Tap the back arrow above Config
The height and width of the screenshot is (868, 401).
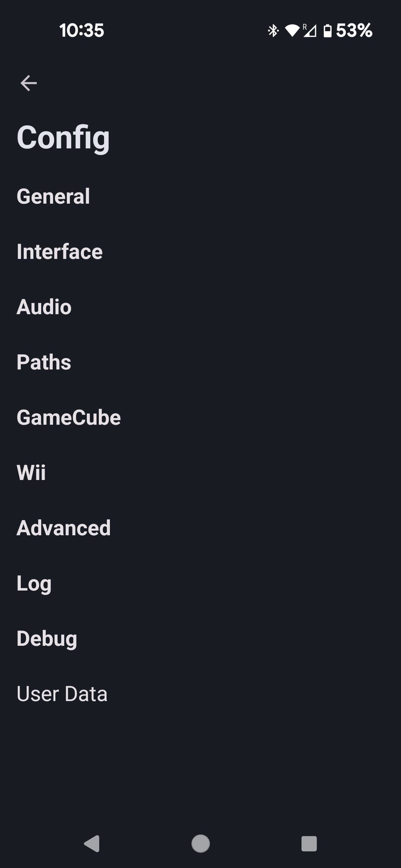pyautogui.click(x=29, y=83)
